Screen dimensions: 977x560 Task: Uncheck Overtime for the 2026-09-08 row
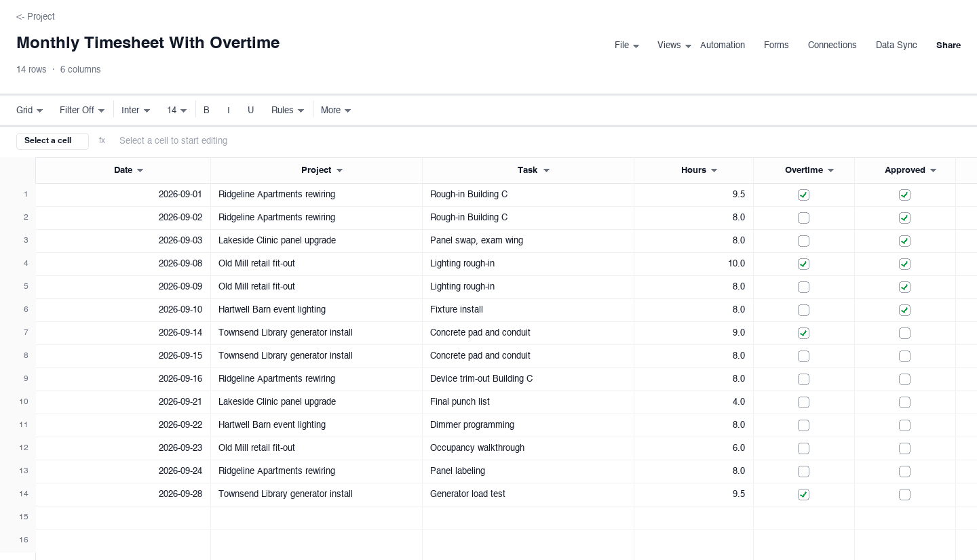click(803, 264)
